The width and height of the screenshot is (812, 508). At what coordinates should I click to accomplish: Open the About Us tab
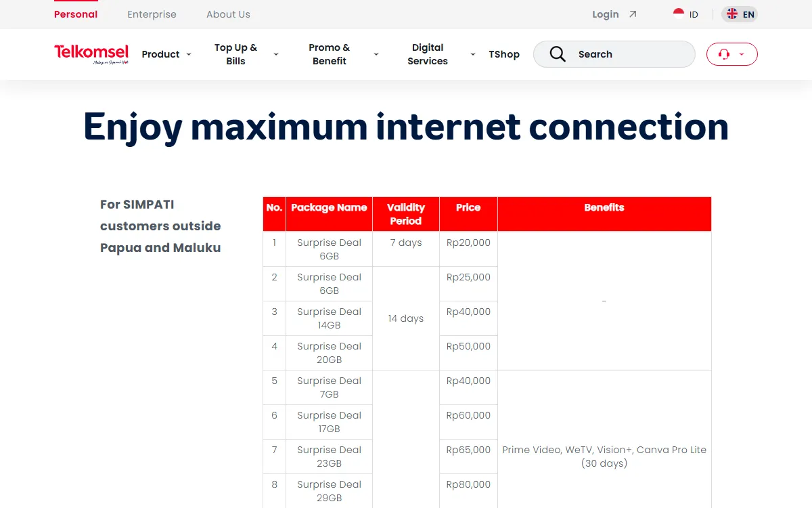coord(228,14)
